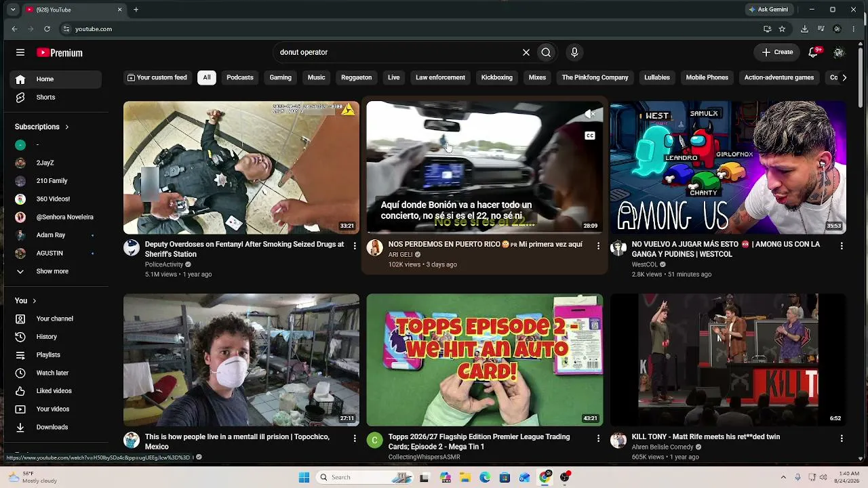The width and height of the screenshot is (868, 488).
Task: Toggle mute on the ARI GELI video preview
Action: coord(590,115)
